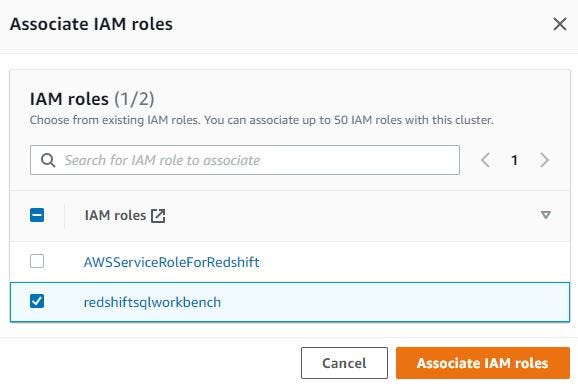Select page number 1
578x387 pixels.
pos(515,160)
